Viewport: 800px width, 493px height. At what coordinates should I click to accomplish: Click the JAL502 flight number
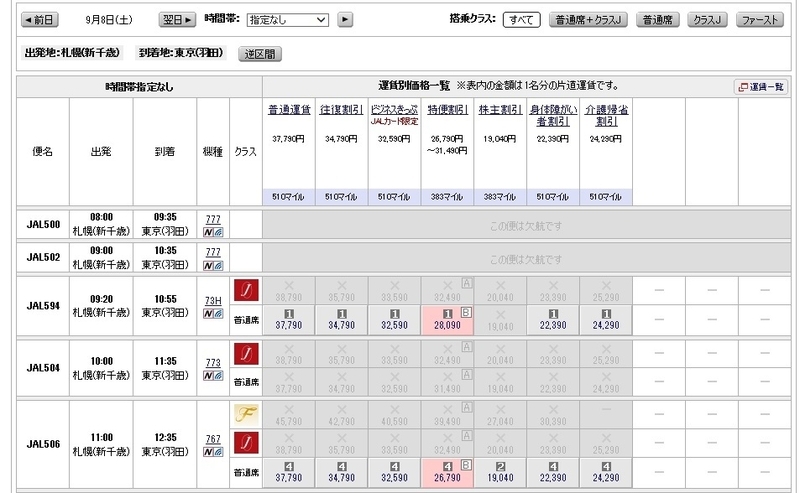point(43,257)
